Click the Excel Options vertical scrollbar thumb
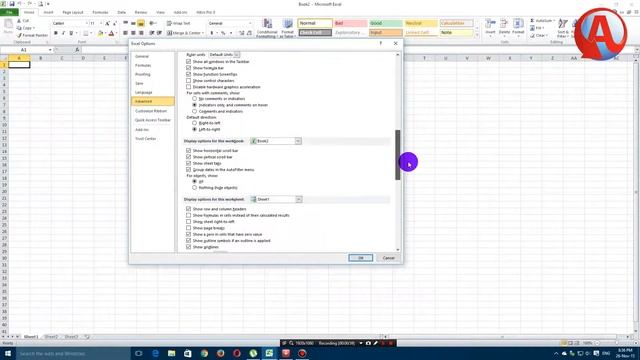This screenshot has height=360, width=640. point(398,155)
